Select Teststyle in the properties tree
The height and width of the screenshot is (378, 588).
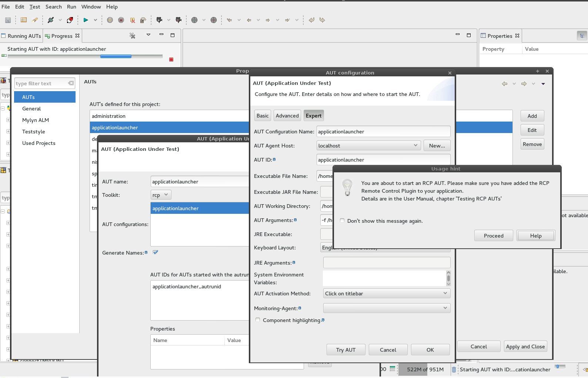33,132
